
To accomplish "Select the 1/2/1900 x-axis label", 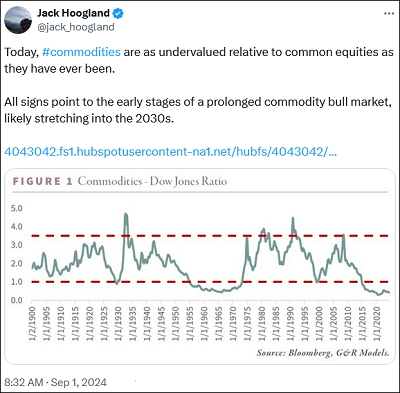I will (32, 324).
